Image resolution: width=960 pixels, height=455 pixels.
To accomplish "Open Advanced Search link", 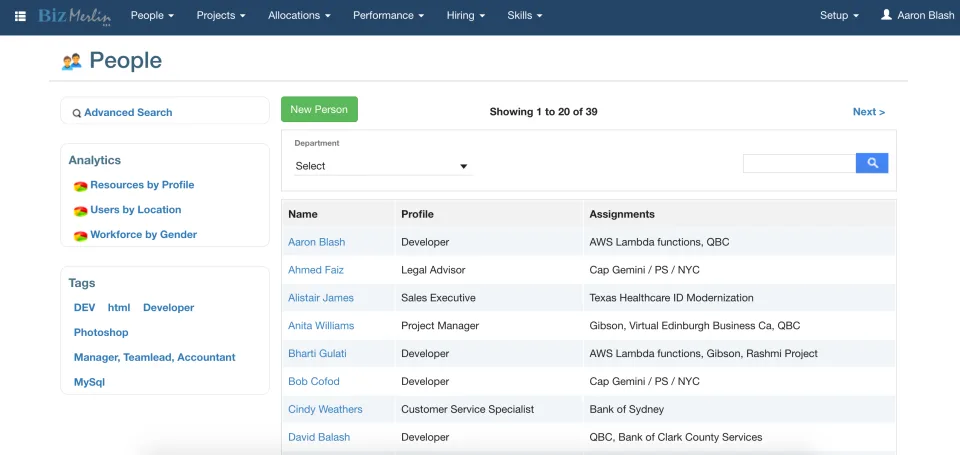I will click(128, 113).
